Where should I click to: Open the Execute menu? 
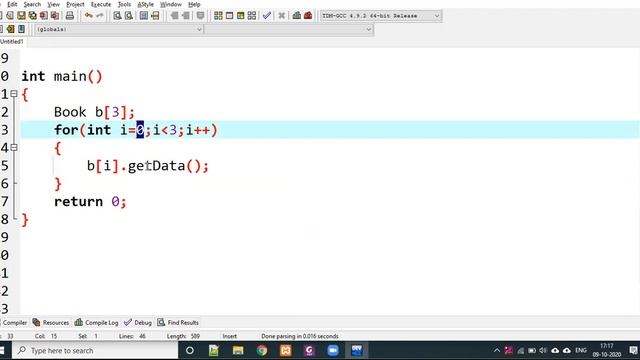click(101, 4)
